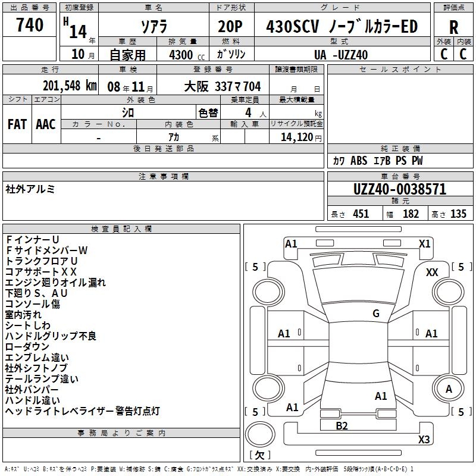Click header "セールスポイント"
The image size is (476, 476).
(x=400, y=70)
